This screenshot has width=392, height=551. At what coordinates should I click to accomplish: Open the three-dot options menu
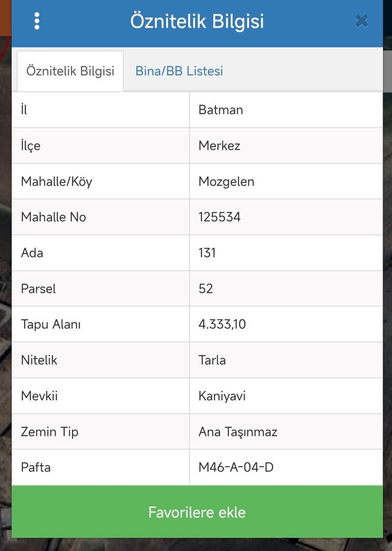pyautogui.click(x=37, y=21)
